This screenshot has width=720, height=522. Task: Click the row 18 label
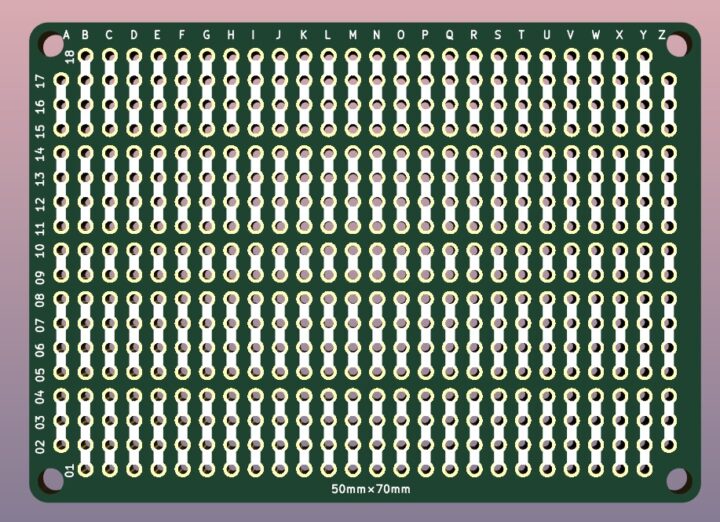(69, 56)
